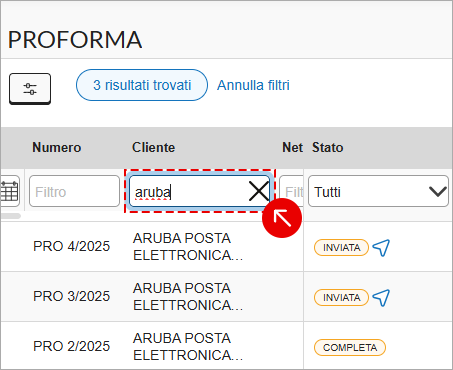
Task: Expand the Stato dropdown showing Tutti
Action: (x=378, y=191)
